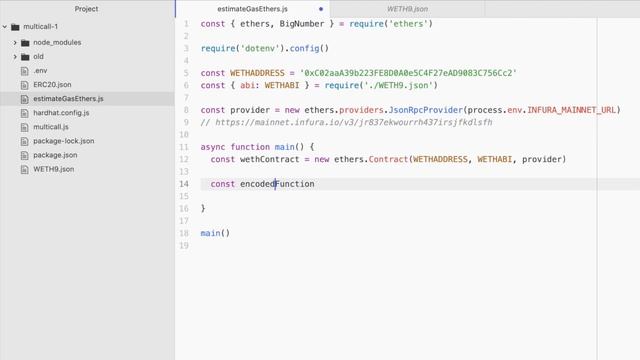This screenshot has height=360, width=640.
Task: Click 'JsonRpcProvider' on line 8
Action: coord(426,110)
